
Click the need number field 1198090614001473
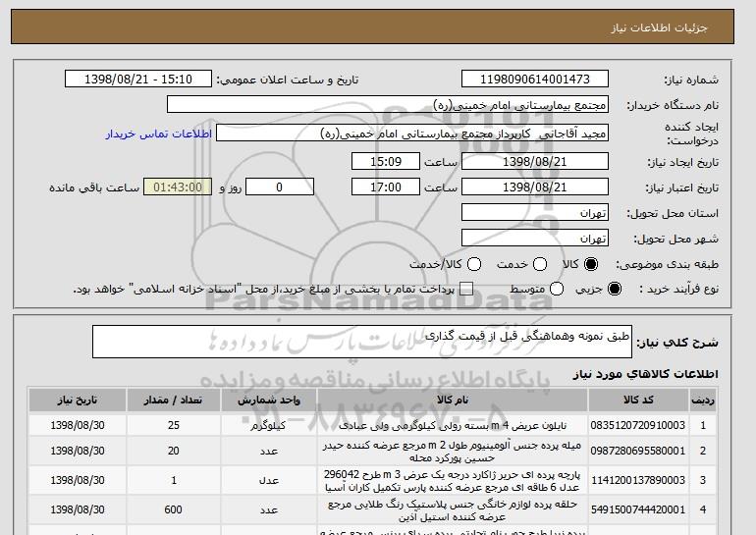[535, 80]
